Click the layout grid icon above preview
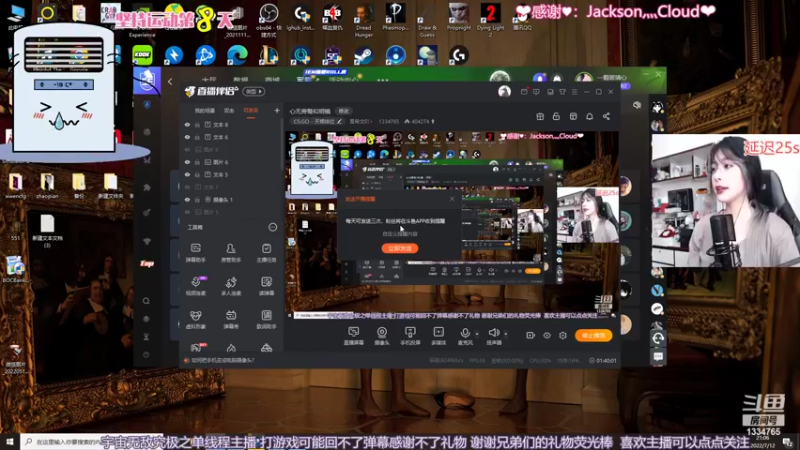The width and height of the screenshot is (800, 450). pos(573,116)
